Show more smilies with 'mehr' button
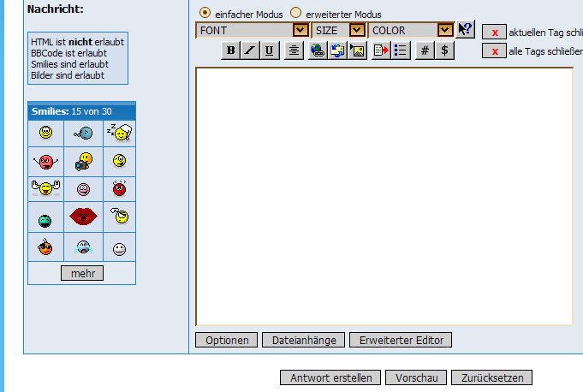This screenshot has width=583, height=392. click(82, 273)
